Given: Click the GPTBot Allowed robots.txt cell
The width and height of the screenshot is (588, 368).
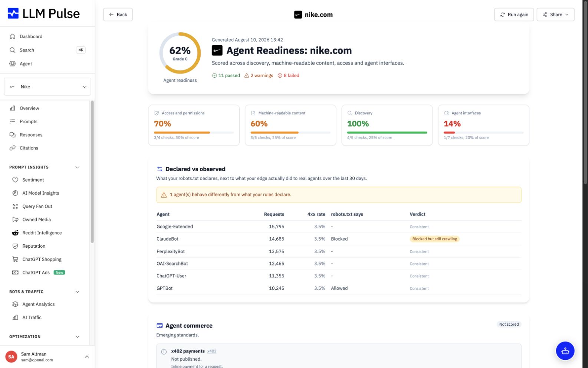Looking at the screenshot, I should [x=339, y=289].
